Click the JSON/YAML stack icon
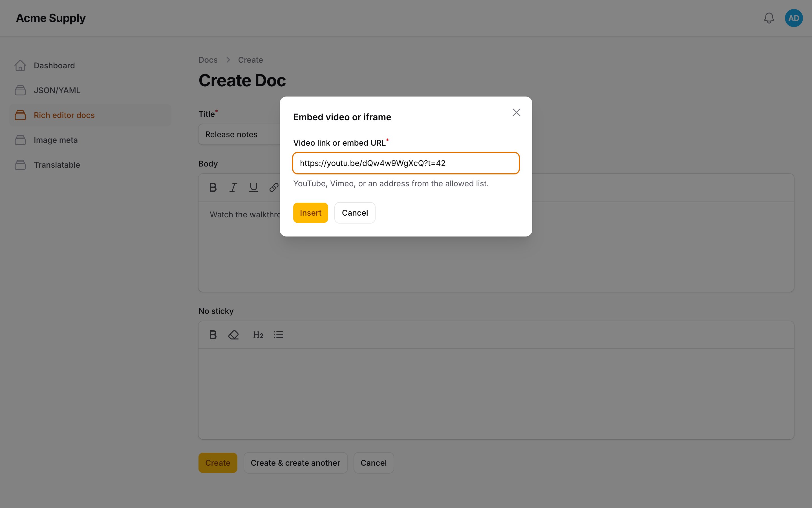The width and height of the screenshot is (812, 508). [x=20, y=90]
